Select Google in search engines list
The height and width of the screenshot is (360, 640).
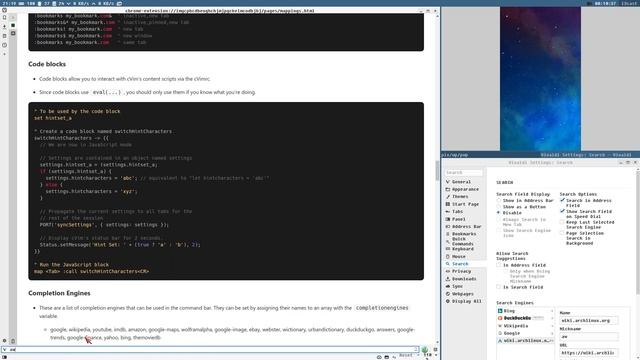525,333
